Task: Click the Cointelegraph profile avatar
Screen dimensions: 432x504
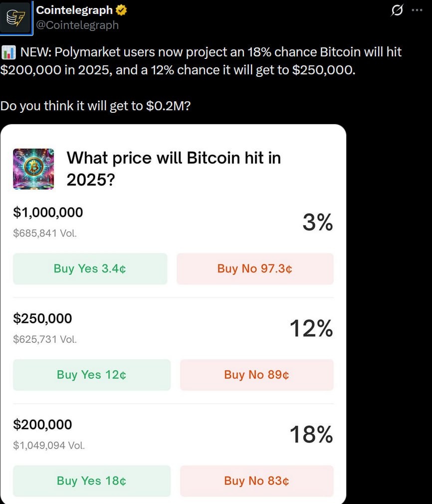Action: [x=16, y=17]
